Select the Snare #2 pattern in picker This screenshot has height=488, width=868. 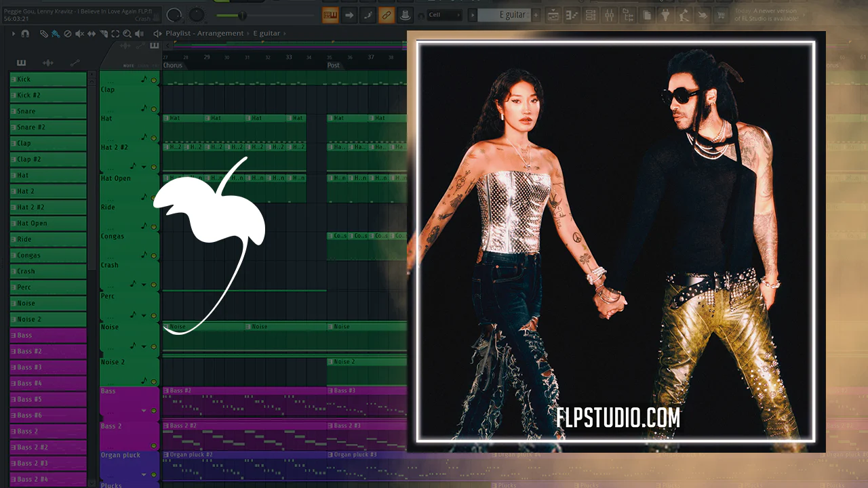48,127
